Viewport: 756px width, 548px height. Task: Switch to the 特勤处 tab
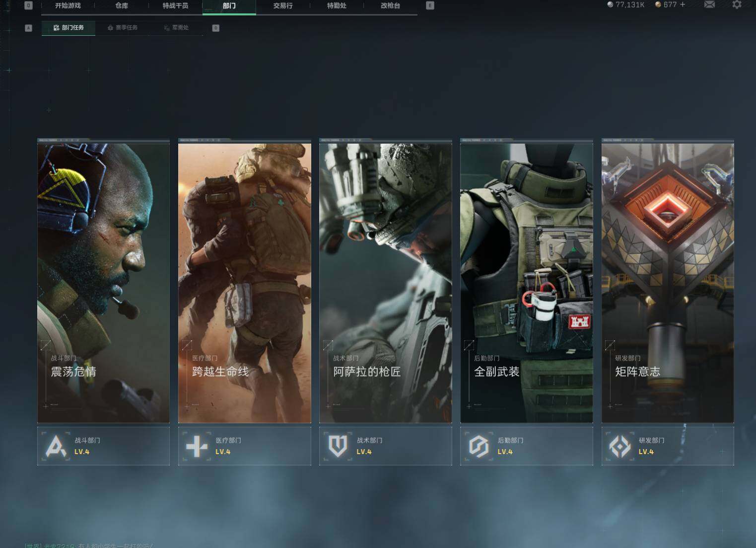pyautogui.click(x=337, y=5)
